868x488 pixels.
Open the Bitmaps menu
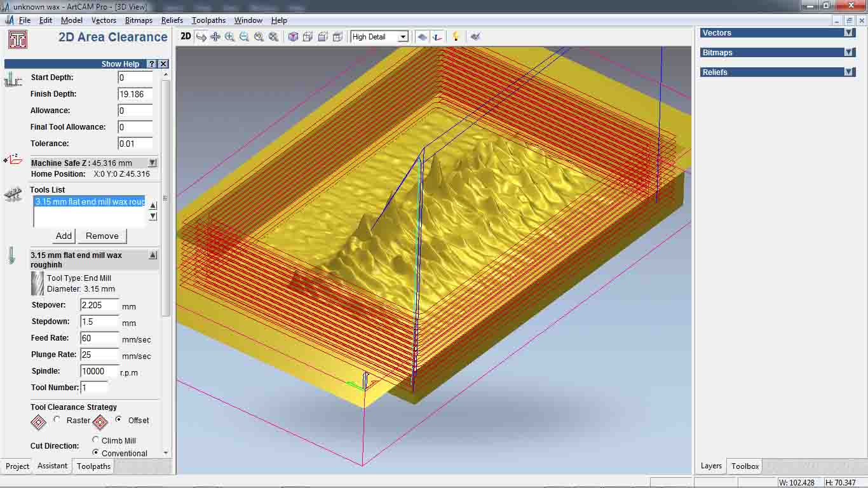[x=139, y=20]
